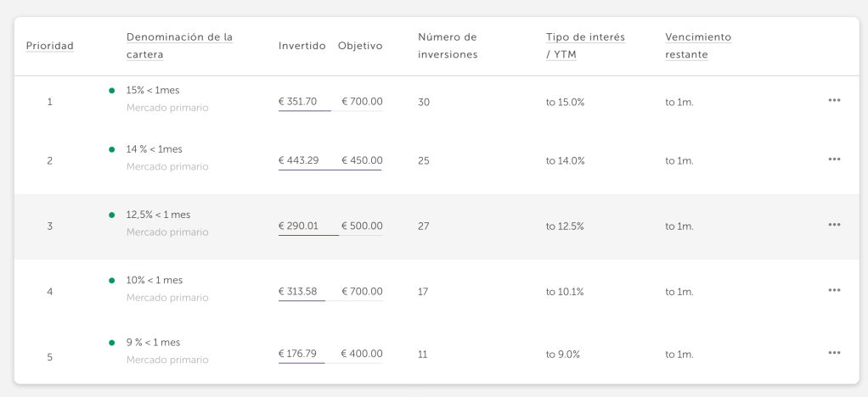Open the three-dot menu for 10% < 1 mes portfolio
The width and height of the screenshot is (868, 397).
(x=833, y=289)
